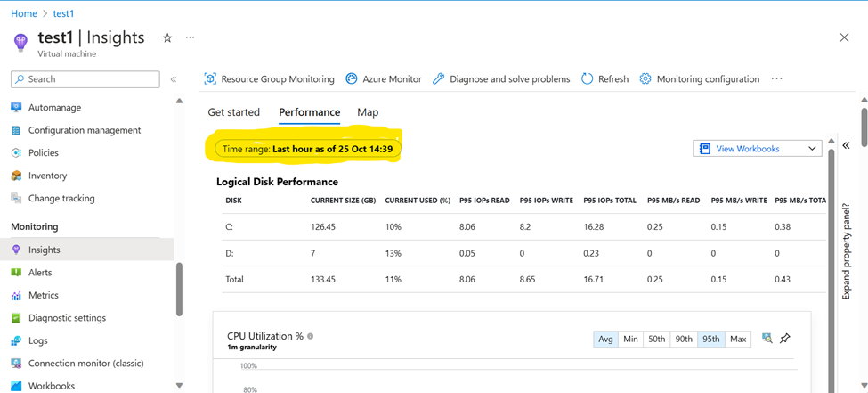Screen dimensions: 868x393
Task: Pin the CPU Utilization chart to dashboard
Action: click(785, 338)
